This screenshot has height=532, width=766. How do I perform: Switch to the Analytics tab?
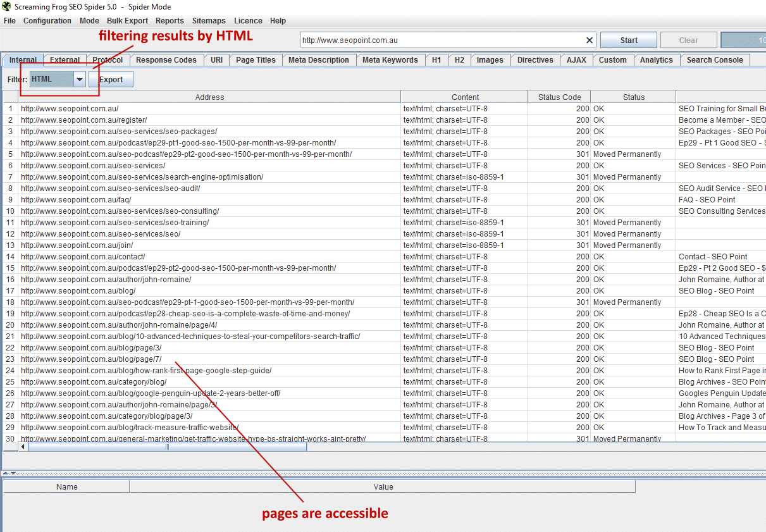657,60
